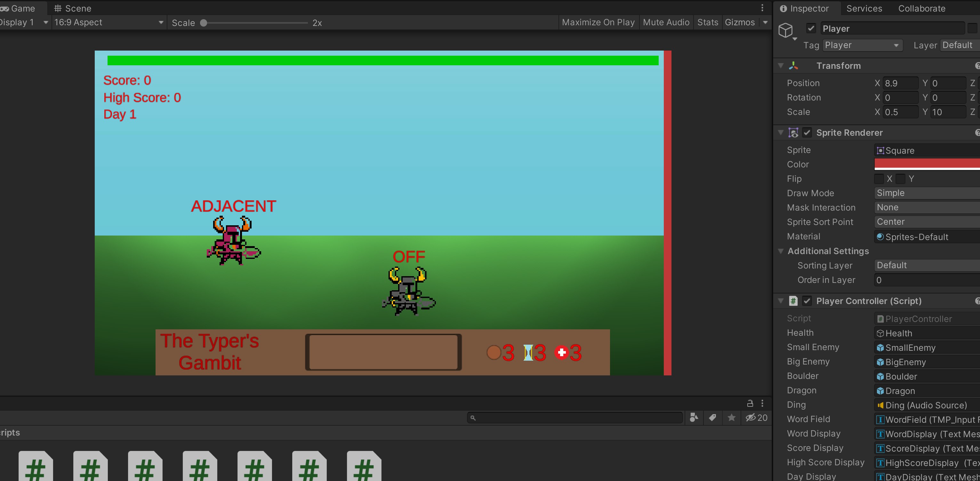This screenshot has height=481, width=980.
Task: Uncheck the Player object active checkbox
Action: [x=811, y=28]
